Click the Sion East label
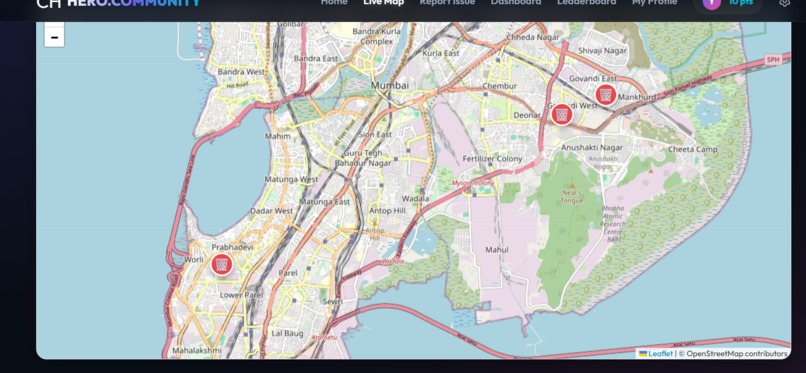 (x=375, y=135)
